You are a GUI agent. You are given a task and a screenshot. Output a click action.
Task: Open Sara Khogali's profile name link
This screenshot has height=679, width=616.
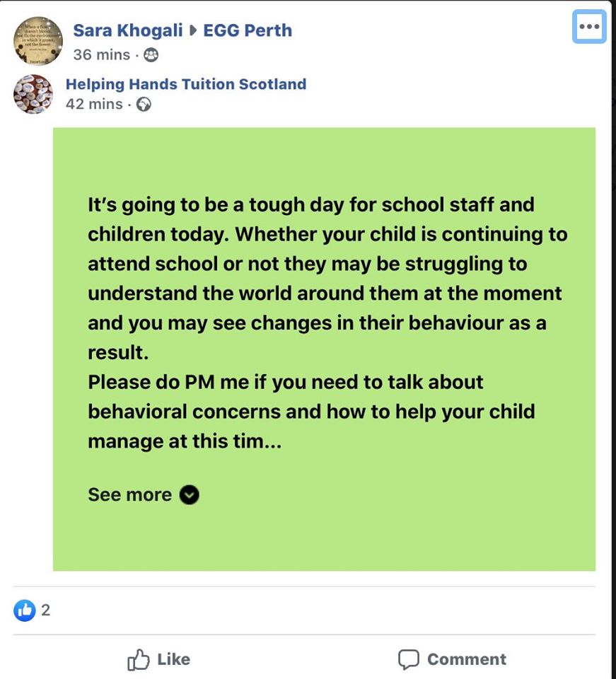[127, 30]
